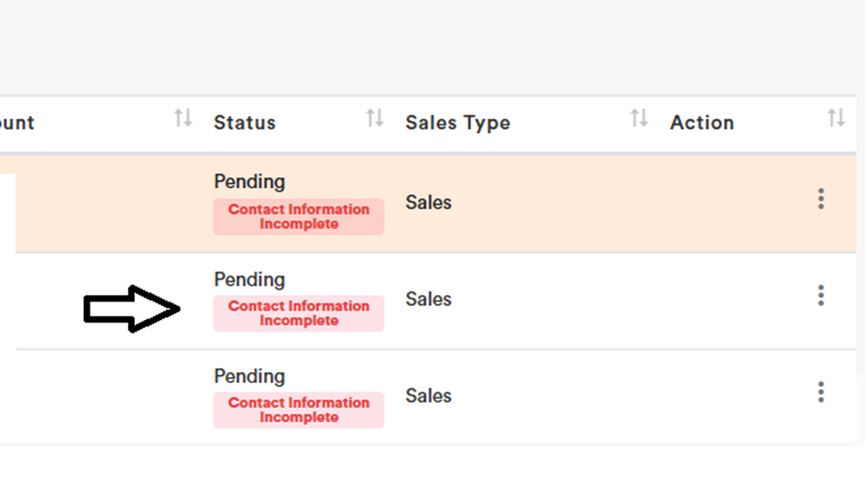Click Contact Information Incomplete badge in third row
868x486 pixels.
point(299,410)
